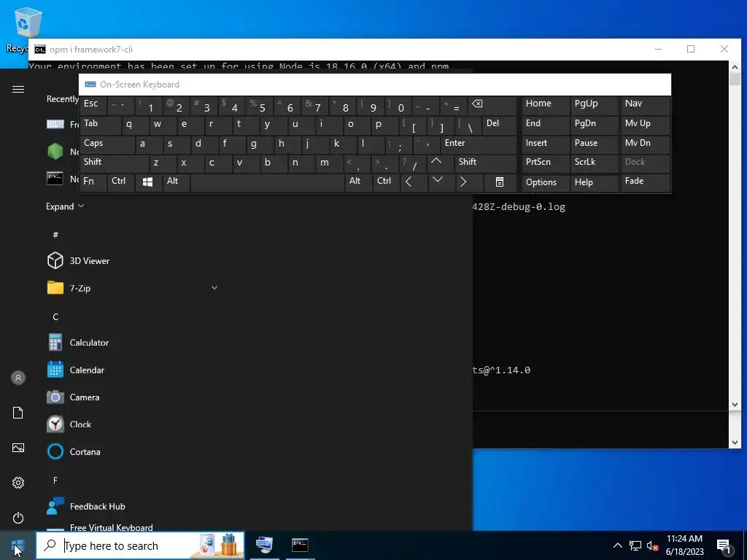The width and height of the screenshot is (747, 560).
Task: Click the Nav key on keyboard
Action: click(x=645, y=105)
